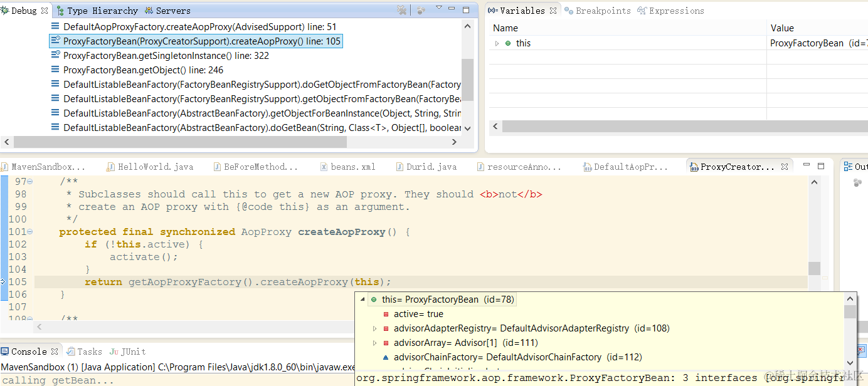The width and height of the screenshot is (868, 386).
Task: Switch to the JUnit tab
Action: click(x=127, y=352)
